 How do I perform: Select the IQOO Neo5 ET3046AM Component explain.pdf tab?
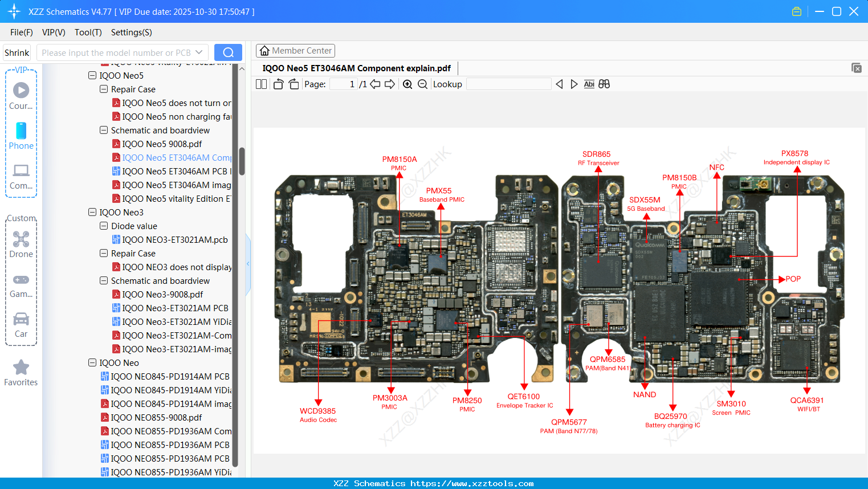pyautogui.click(x=356, y=68)
